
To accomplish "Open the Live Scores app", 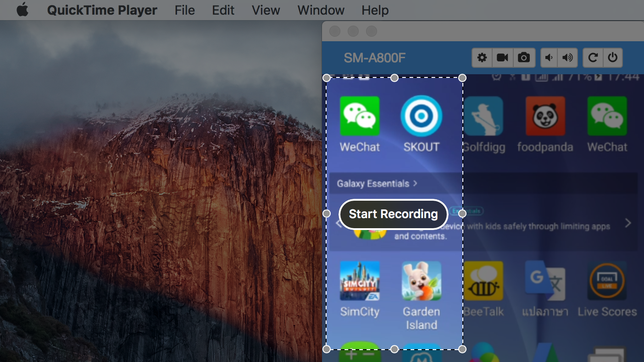I will pos(607,280).
